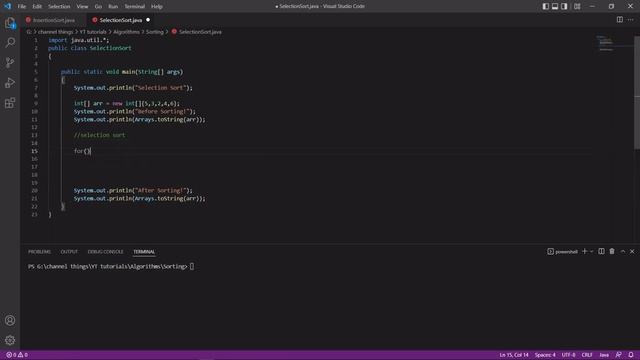Click the editor vertical scrollbar
The height and width of the screenshot is (360, 640).
click(x=637, y=93)
